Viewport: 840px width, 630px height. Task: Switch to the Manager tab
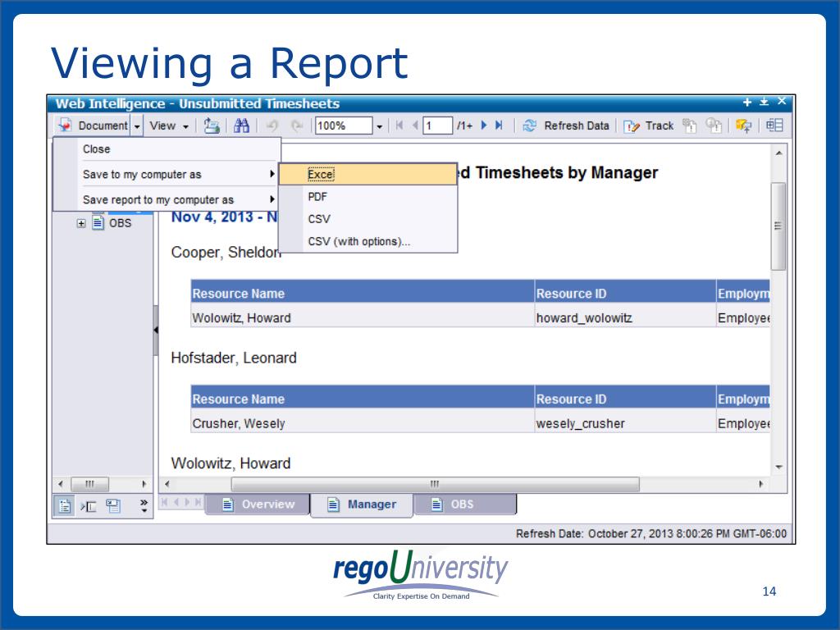362,504
